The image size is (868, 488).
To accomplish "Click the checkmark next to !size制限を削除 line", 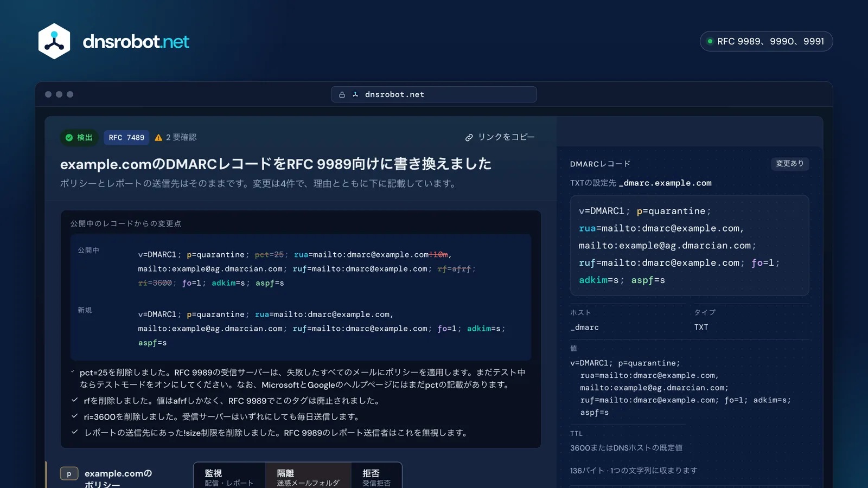I will pos(75,432).
